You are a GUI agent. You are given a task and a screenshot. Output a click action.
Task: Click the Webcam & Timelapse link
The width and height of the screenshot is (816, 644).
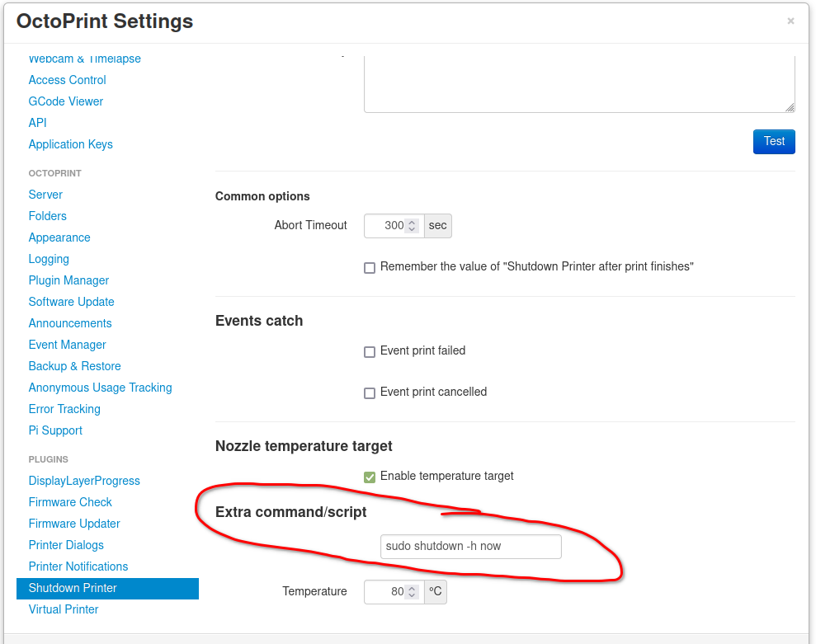84,59
